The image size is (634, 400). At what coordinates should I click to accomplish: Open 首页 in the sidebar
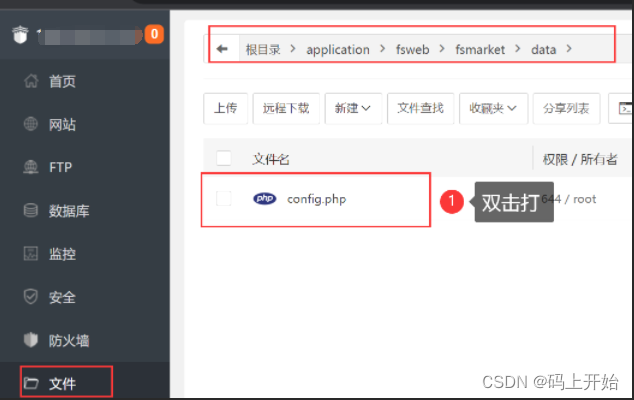[62, 81]
